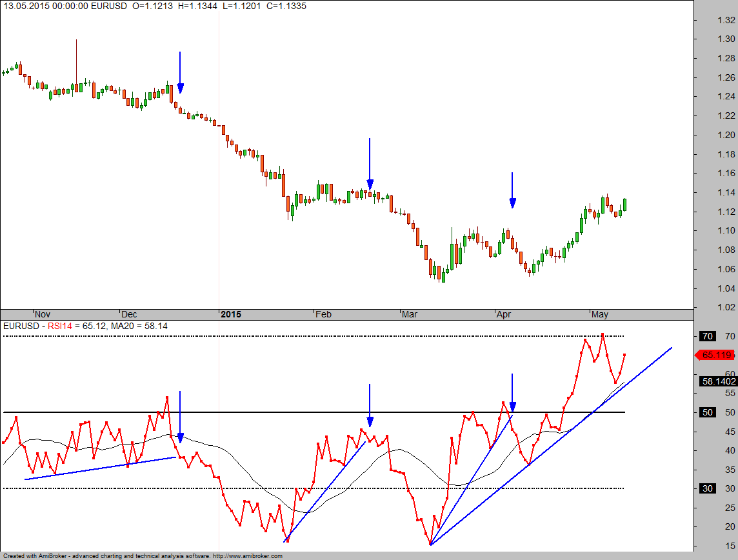Click the 1.02 price axis label
The image size is (738, 560).
pyautogui.click(x=726, y=307)
